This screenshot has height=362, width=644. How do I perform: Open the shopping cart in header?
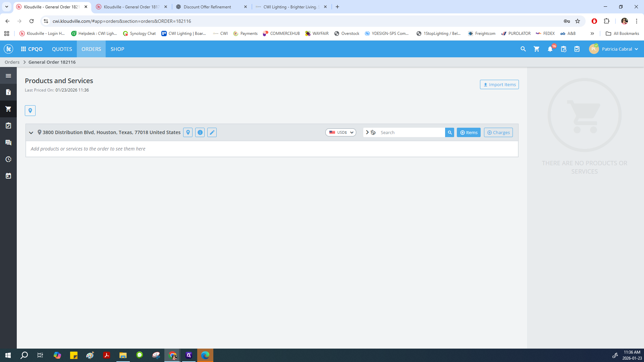tap(536, 49)
